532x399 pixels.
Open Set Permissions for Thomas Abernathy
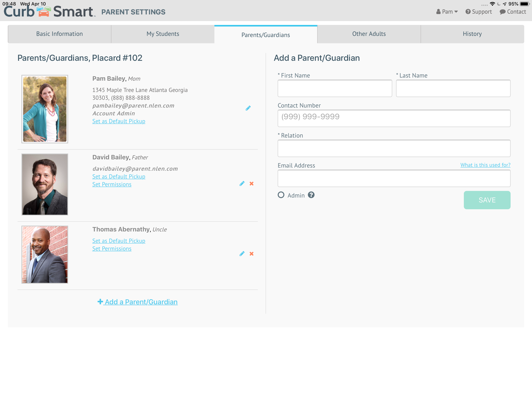pos(112,249)
